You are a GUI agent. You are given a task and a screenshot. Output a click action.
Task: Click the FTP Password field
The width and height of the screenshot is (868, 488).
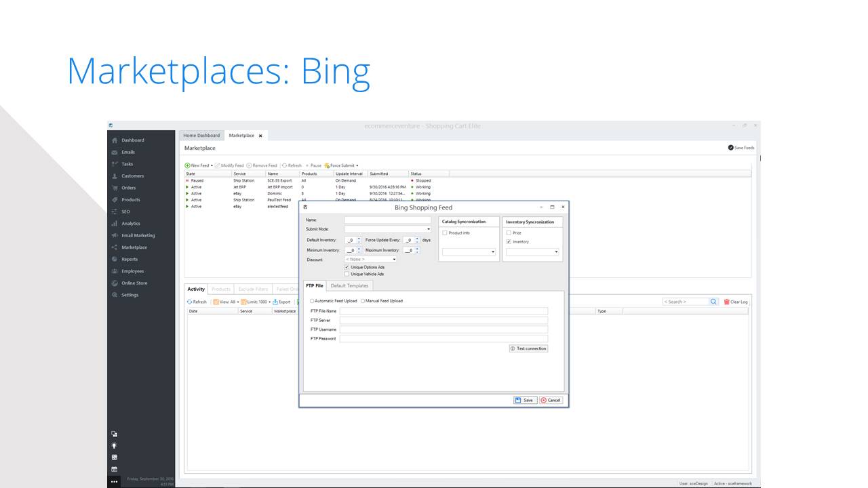pyautogui.click(x=443, y=338)
